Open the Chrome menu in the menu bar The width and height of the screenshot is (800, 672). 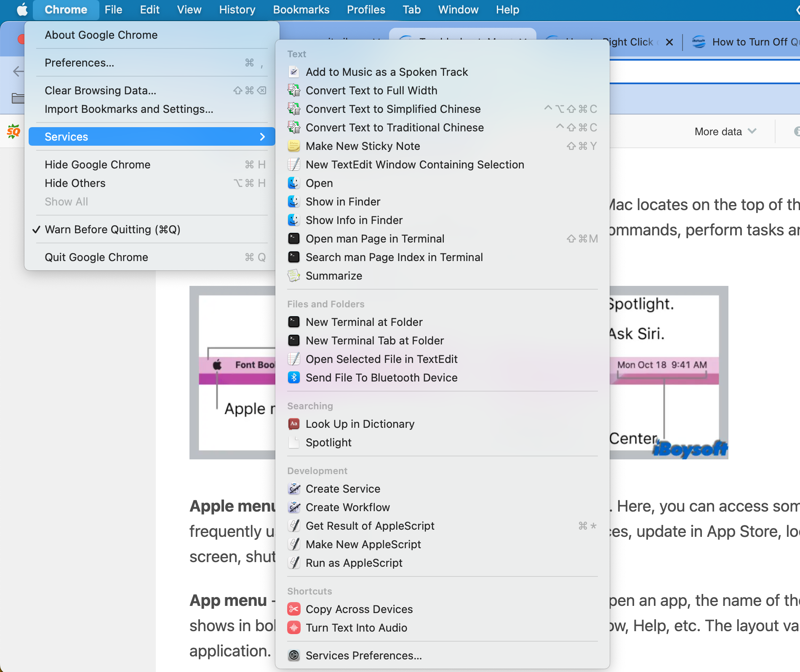point(66,9)
